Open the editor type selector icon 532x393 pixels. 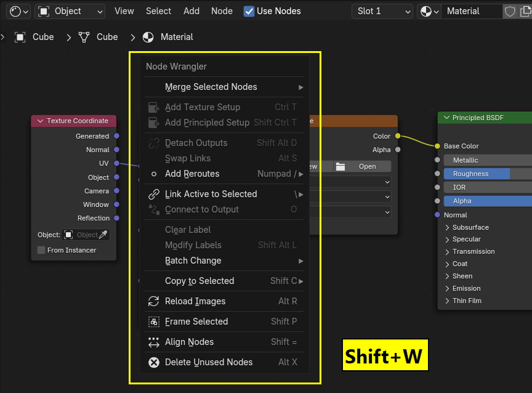pyautogui.click(x=18, y=11)
